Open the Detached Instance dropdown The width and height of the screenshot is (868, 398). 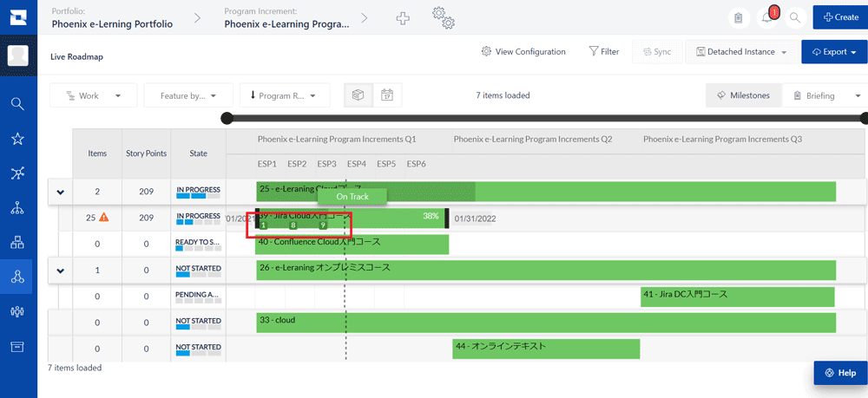(742, 51)
